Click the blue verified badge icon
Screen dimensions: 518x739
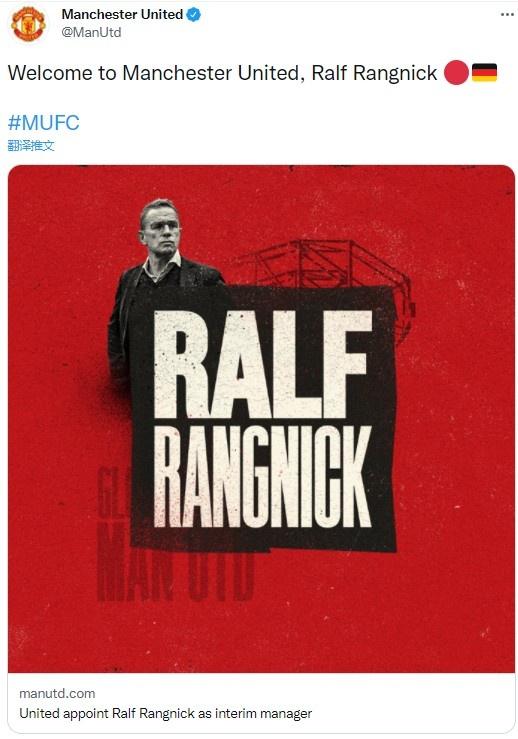194,15
